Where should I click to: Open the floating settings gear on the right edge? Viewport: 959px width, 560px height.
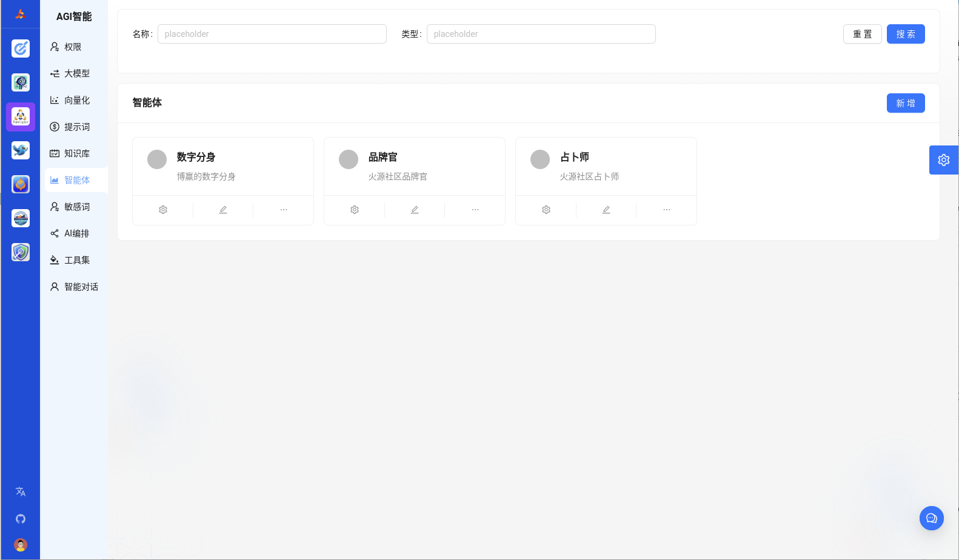click(x=944, y=160)
